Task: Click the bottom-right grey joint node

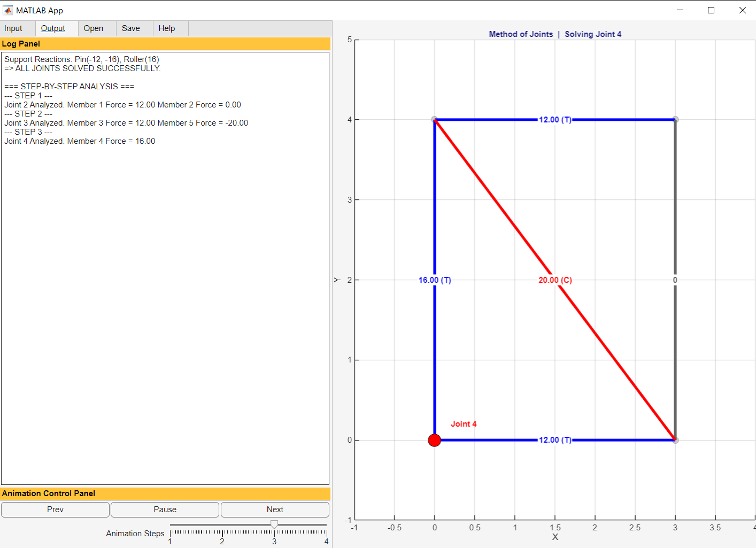Action: [675, 440]
